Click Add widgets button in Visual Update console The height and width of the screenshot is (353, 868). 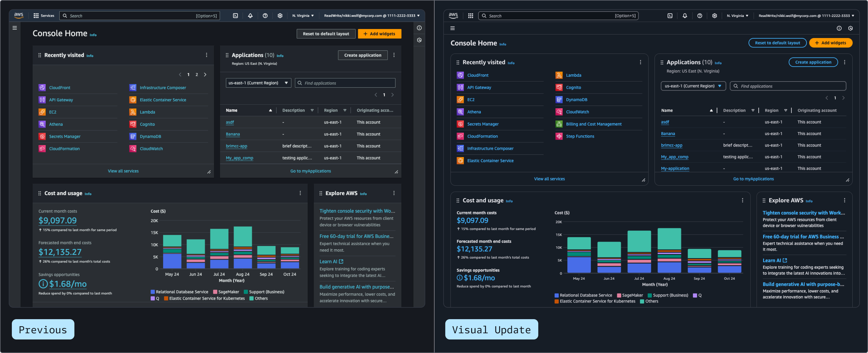click(x=830, y=43)
